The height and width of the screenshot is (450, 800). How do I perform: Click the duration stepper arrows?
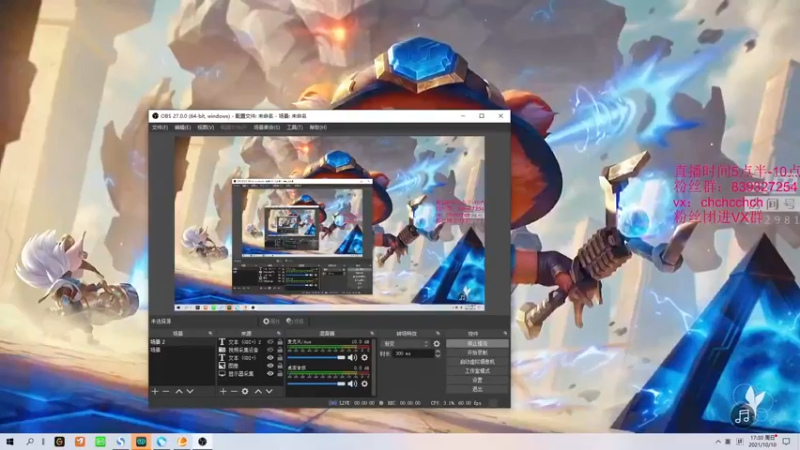[x=437, y=354]
